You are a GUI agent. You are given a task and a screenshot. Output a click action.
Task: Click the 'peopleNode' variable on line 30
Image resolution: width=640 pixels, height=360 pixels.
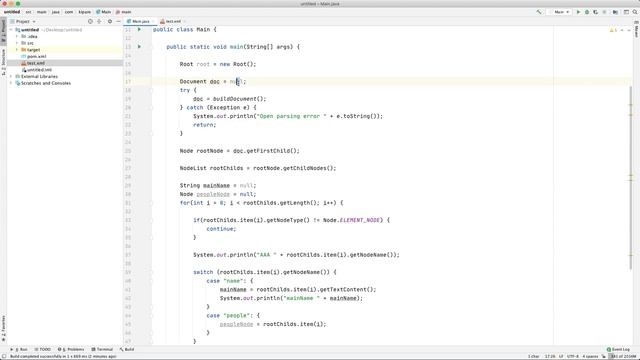click(x=213, y=194)
